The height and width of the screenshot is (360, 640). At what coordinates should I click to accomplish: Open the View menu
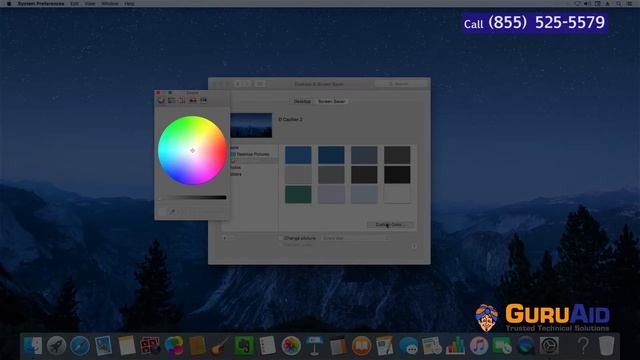click(90, 3)
